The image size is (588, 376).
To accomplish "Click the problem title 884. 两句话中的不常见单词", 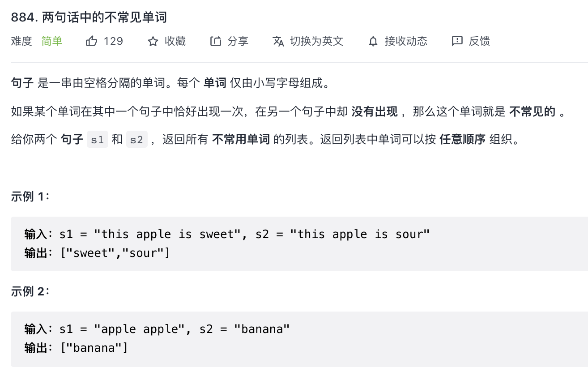I will pos(89,17).
